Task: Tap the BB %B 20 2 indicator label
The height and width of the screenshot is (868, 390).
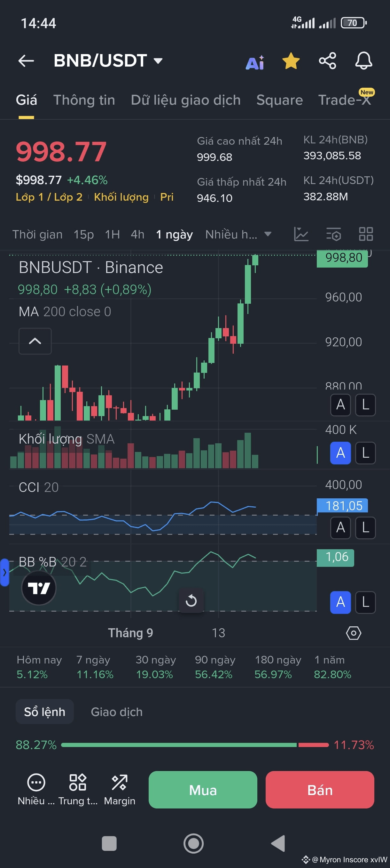Action: tap(53, 562)
